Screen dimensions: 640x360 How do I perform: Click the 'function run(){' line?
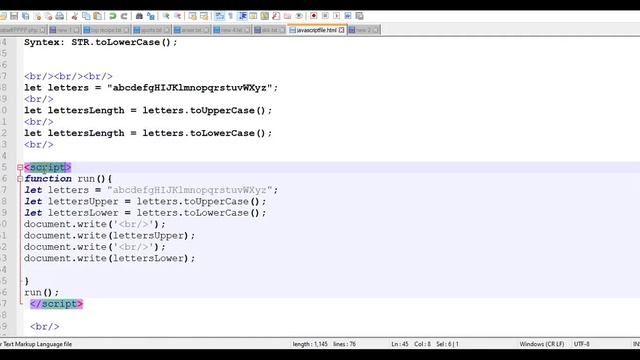pyautogui.click(x=68, y=179)
